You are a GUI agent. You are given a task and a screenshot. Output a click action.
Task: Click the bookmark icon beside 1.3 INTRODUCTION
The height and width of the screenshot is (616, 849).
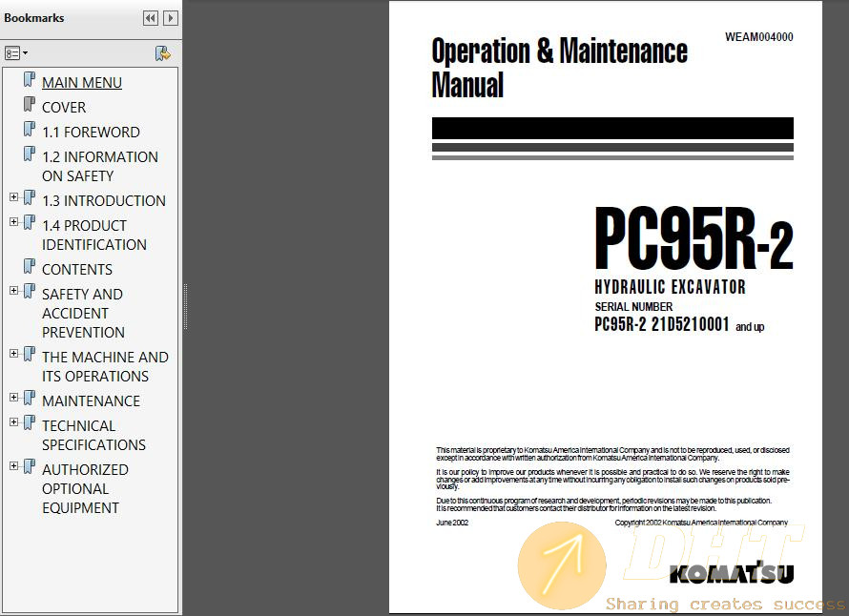click(x=30, y=198)
